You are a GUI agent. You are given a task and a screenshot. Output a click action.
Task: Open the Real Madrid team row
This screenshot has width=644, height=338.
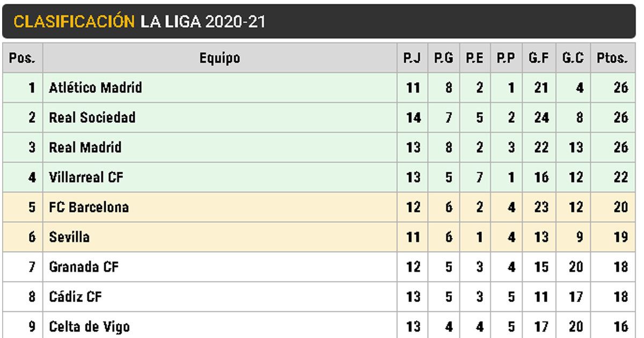(85, 148)
